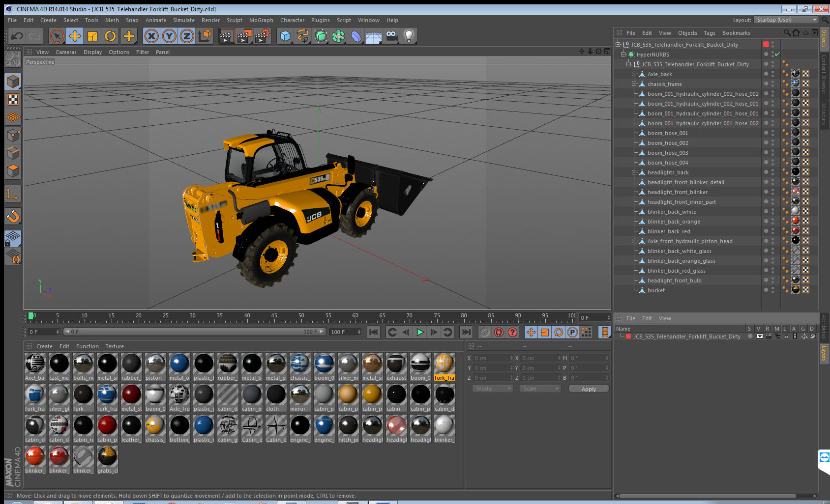Open the deformer tools icon
This screenshot has width=830, height=504.
click(356, 36)
